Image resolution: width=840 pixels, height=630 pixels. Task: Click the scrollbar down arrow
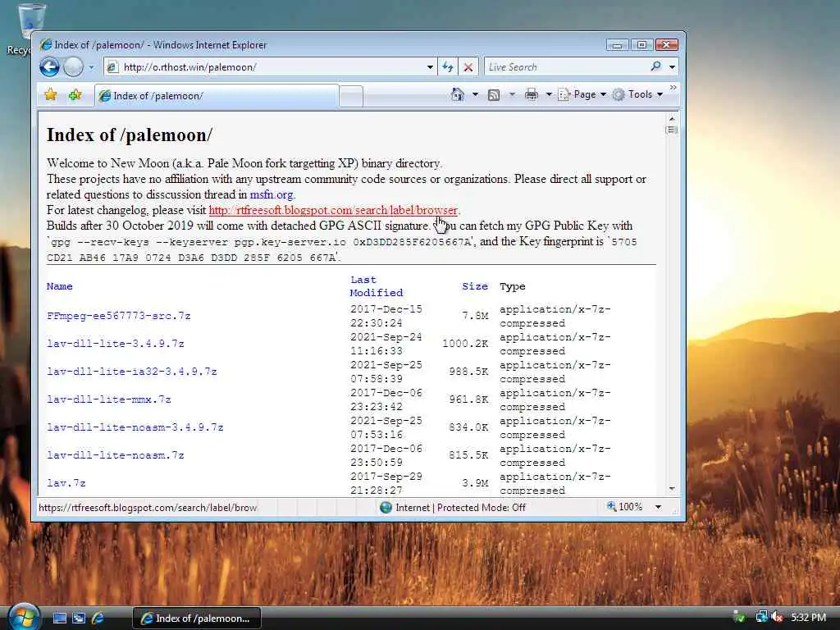672,489
